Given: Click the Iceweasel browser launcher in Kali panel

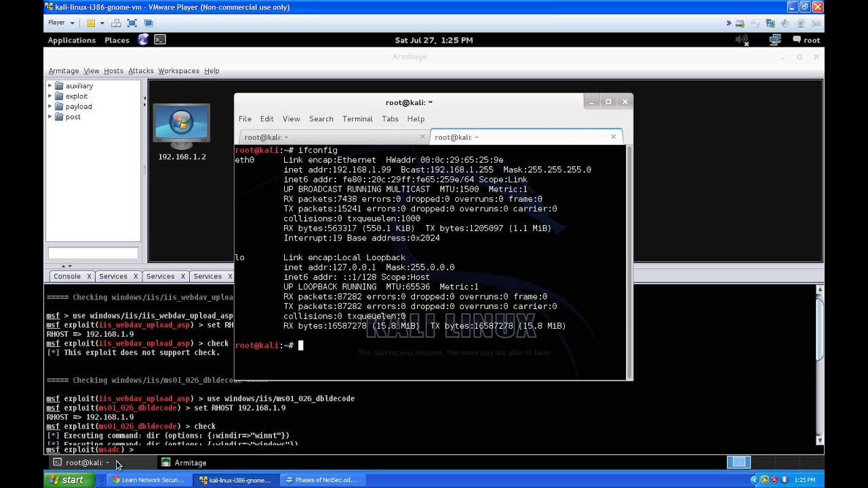Looking at the screenshot, I should [143, 40].
